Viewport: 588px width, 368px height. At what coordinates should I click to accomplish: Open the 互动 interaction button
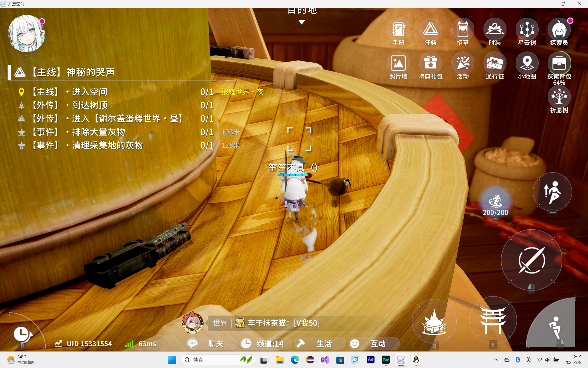[x=374, y=344]
